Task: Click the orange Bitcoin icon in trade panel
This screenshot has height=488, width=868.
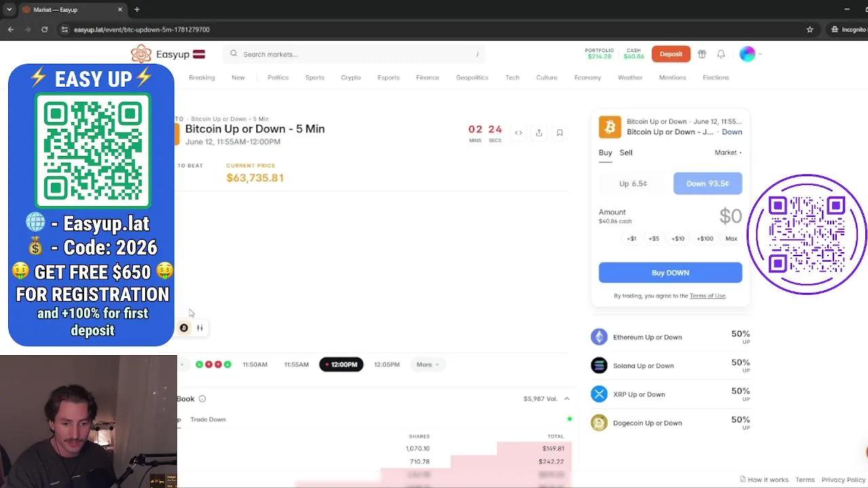Action: [x=610, y=127]
